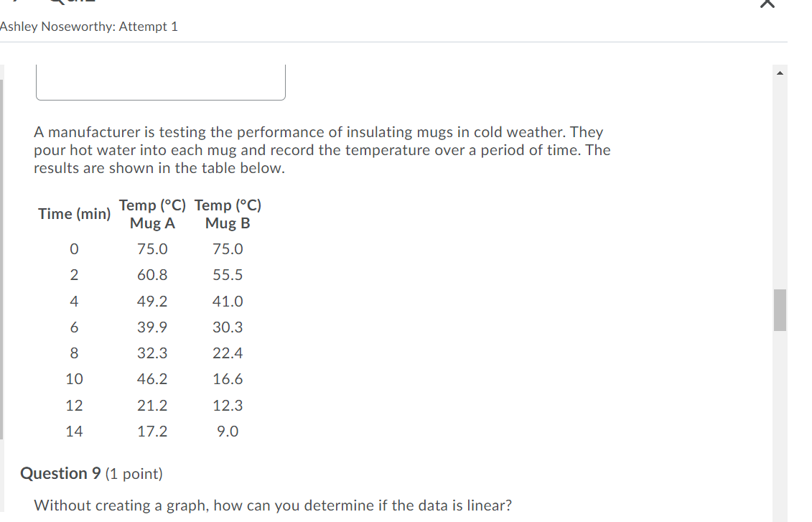Click the table value 9.0 for Mug B

228,431
